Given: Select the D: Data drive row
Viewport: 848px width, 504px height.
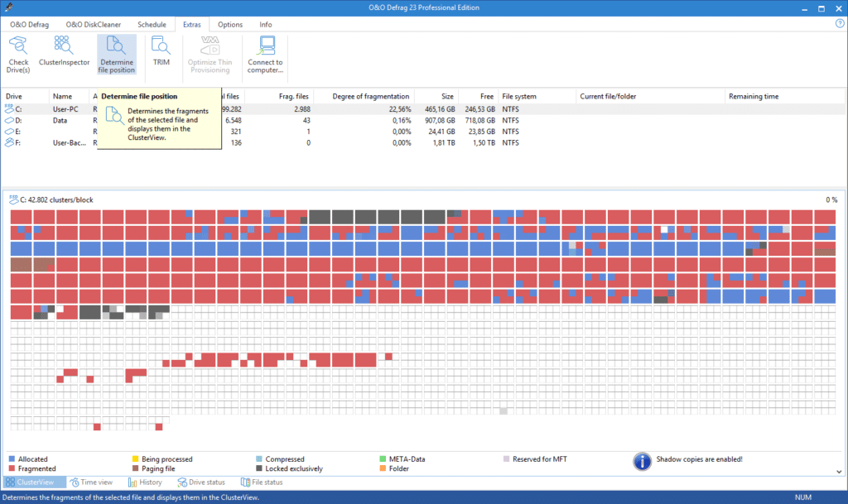Looking at the screenshot, I should 423,121.
